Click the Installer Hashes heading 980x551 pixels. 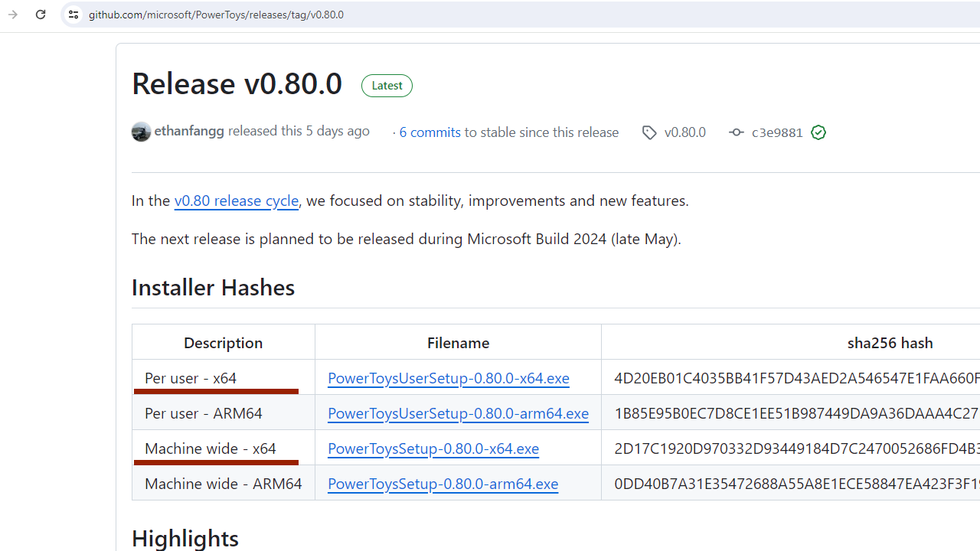213,287
